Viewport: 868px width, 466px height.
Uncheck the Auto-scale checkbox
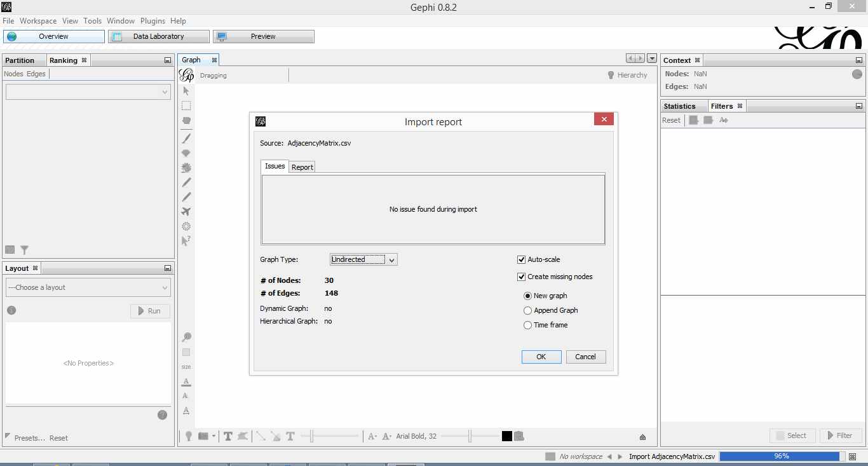(x=522, y=259)
